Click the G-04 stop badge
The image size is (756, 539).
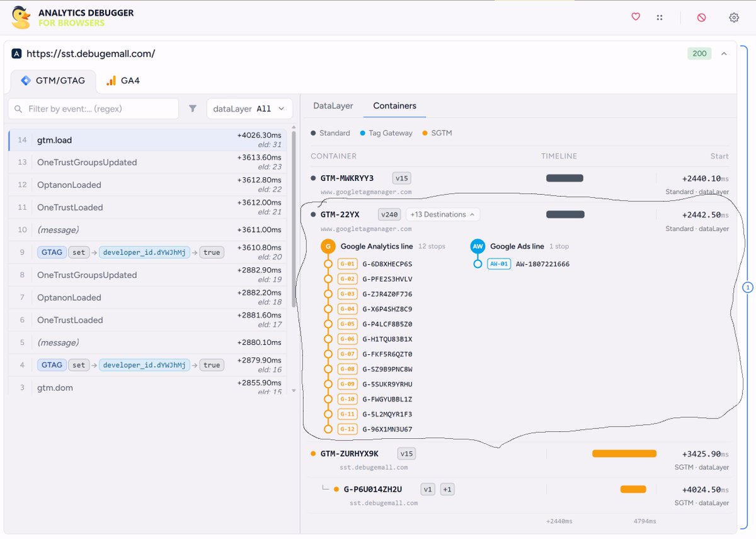347,309
